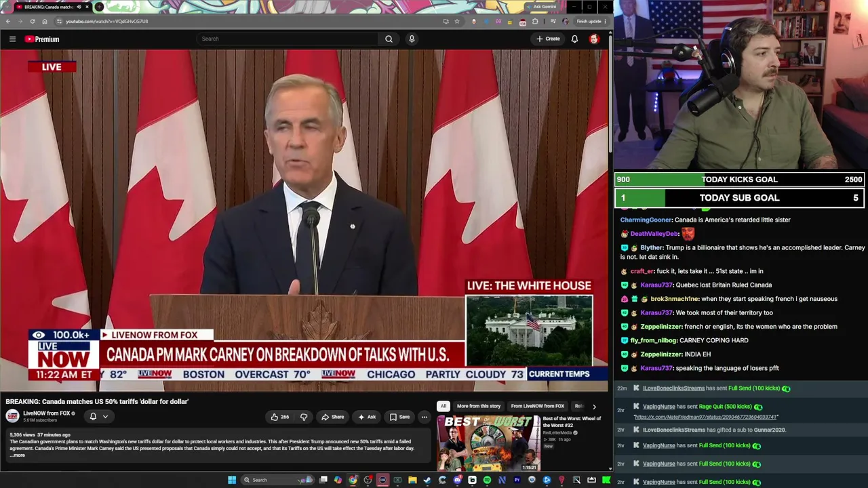Open Premiere Pro from the taskbar
Screen dimensions: 868x488
517,480
